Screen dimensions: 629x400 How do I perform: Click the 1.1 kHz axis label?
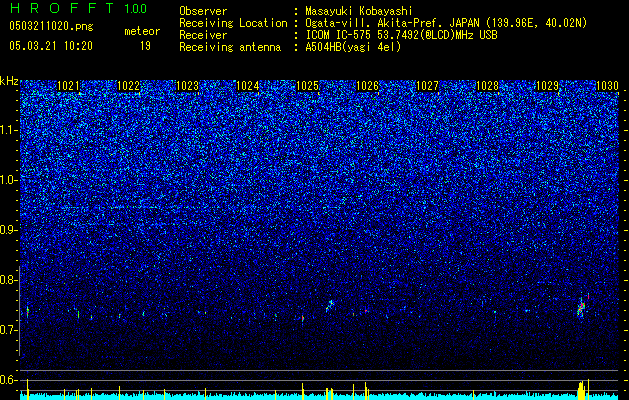pos(8,130)
